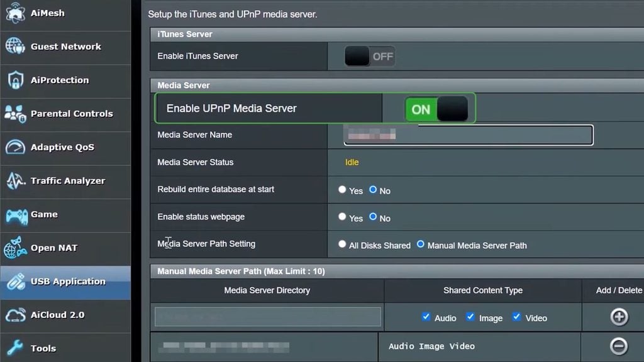Click Manual Media Server Path header
Viewport: 644px width, 362px height.
[241, 271]
